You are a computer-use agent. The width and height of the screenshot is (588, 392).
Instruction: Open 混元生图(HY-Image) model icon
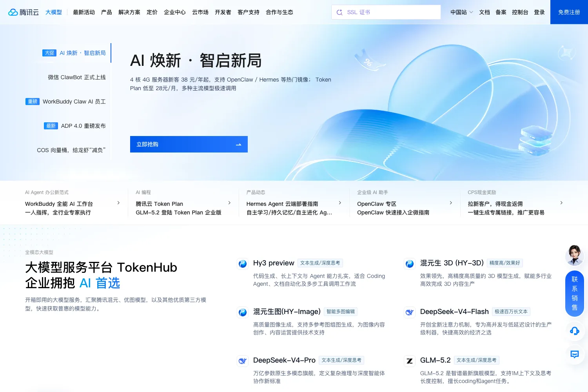(243, 312)
